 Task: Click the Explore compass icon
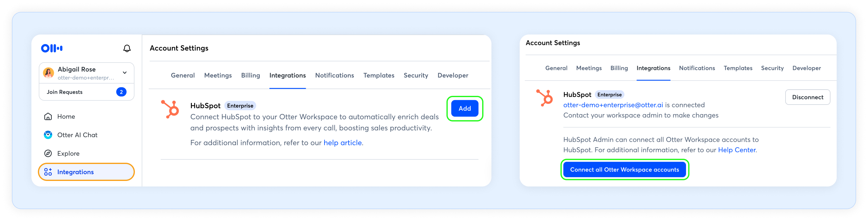point(48,153)
